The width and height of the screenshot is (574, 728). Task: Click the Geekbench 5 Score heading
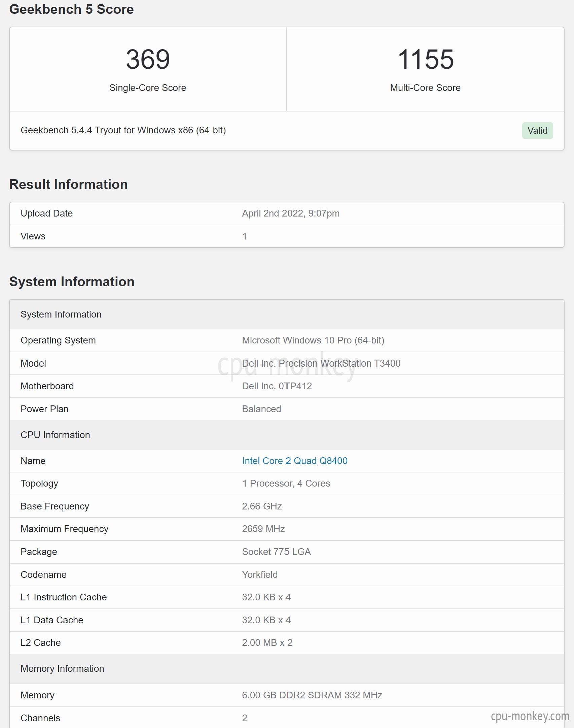(71, 9)
